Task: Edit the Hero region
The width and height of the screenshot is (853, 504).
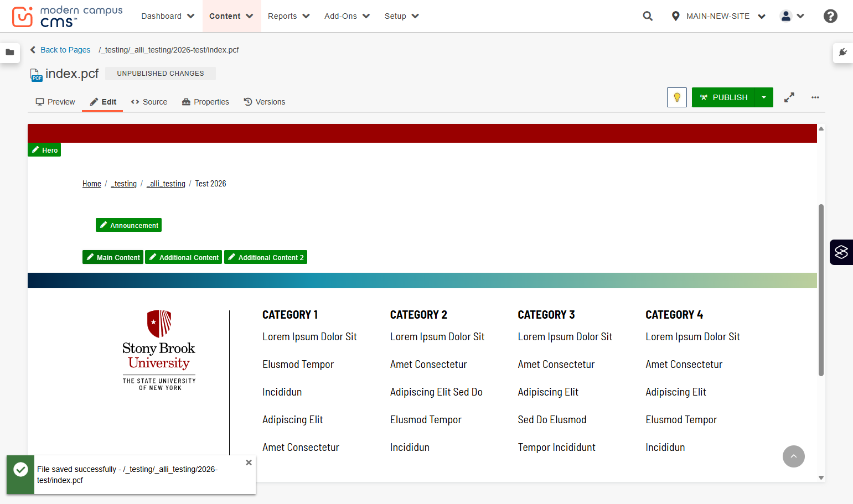Action: tap(44, 150)
